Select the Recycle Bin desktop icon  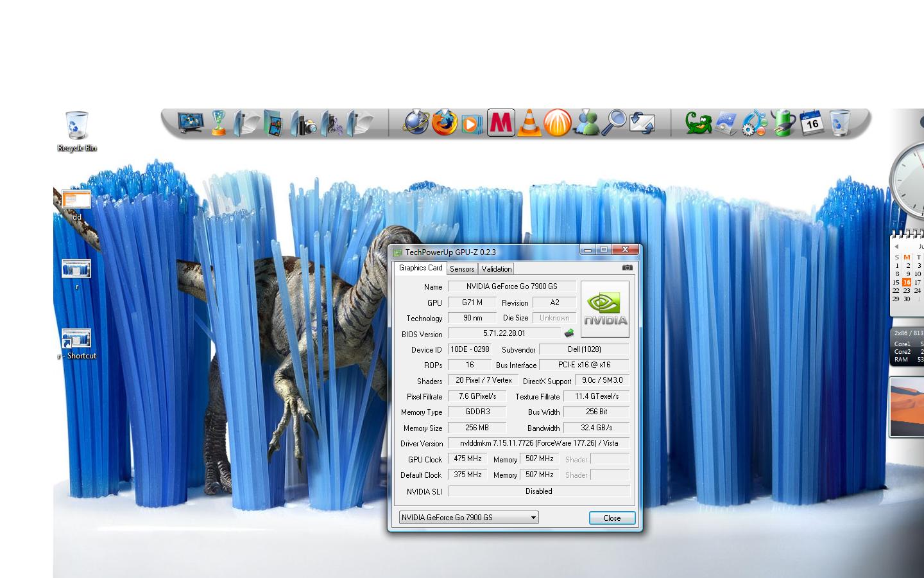(76, 131)
